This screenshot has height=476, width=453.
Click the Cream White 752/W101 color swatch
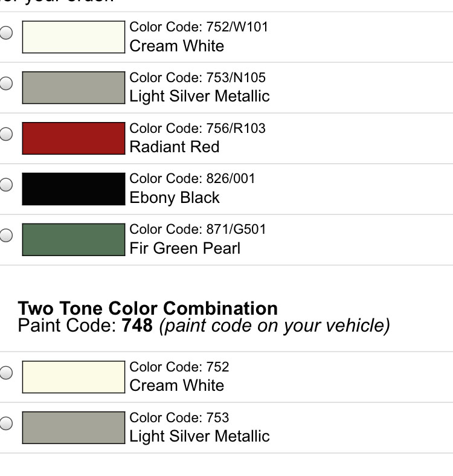click(72, 37)
